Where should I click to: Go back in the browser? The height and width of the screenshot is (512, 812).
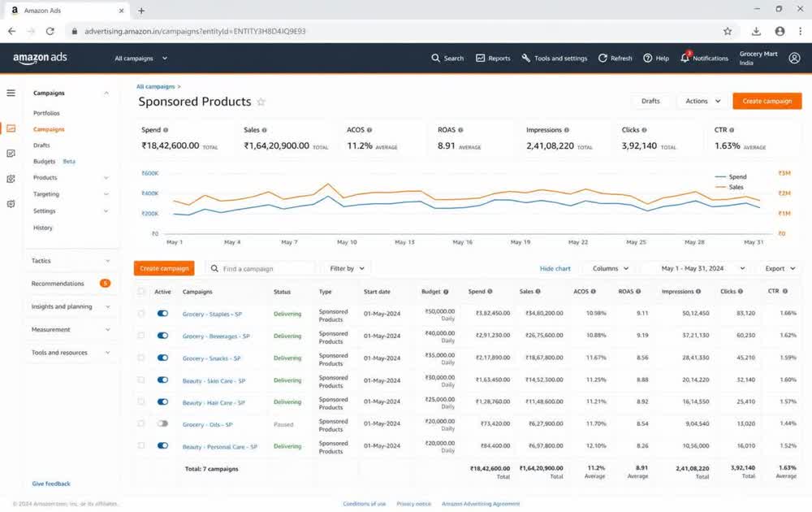[12, 31]
